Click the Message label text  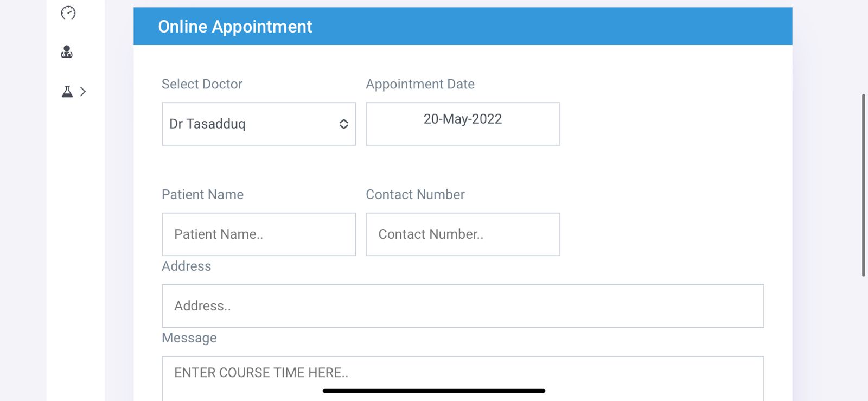[189, 338]
